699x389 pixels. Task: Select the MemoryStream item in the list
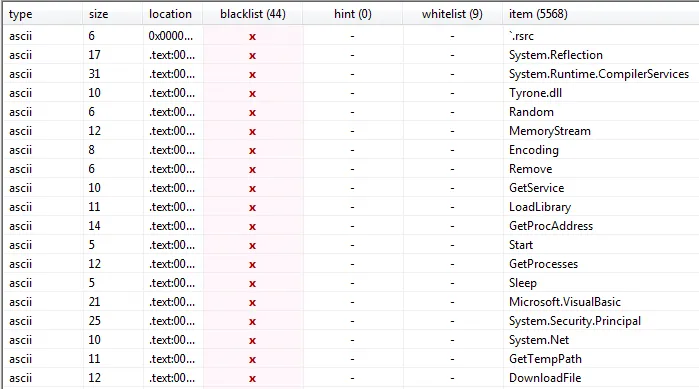[x=550, y=131]
